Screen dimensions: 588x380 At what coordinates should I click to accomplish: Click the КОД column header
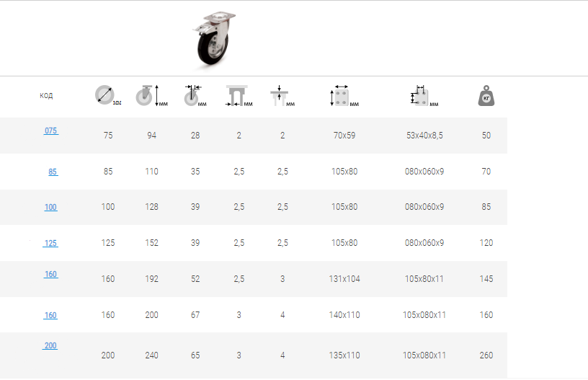coord(46,96)
